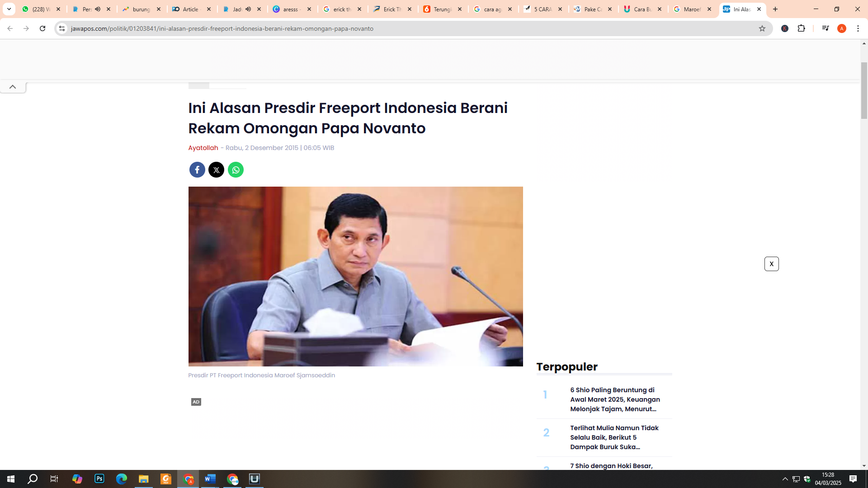Close the side ad with X button
This screenshot has width=868, height=488.
pos(771,264)
